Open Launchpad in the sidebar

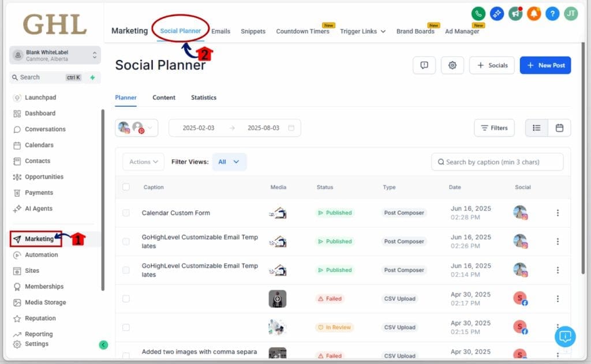pyautogui.click(x=34, y=97)
